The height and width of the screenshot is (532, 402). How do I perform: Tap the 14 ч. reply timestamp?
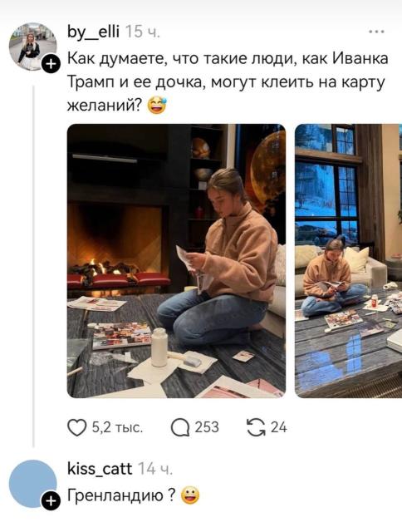[x=155, y=469]
